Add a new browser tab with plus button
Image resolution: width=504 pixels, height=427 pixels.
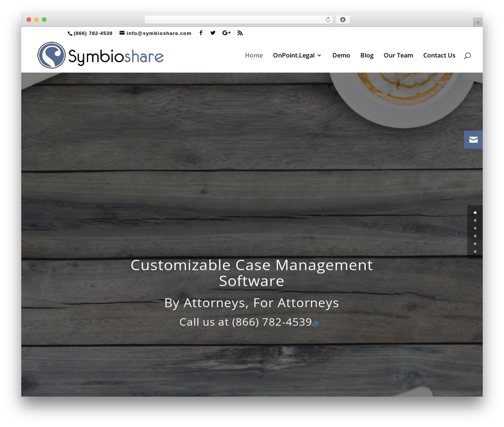click(478, 22)
